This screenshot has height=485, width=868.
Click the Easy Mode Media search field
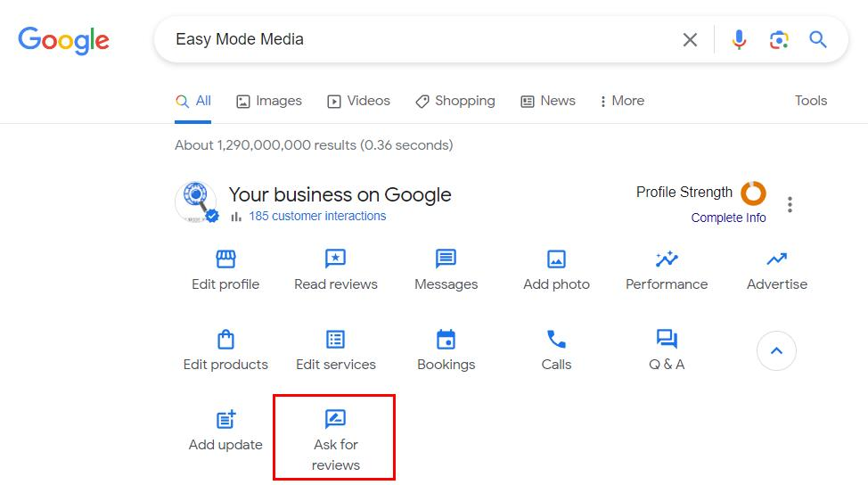[421, 39]
